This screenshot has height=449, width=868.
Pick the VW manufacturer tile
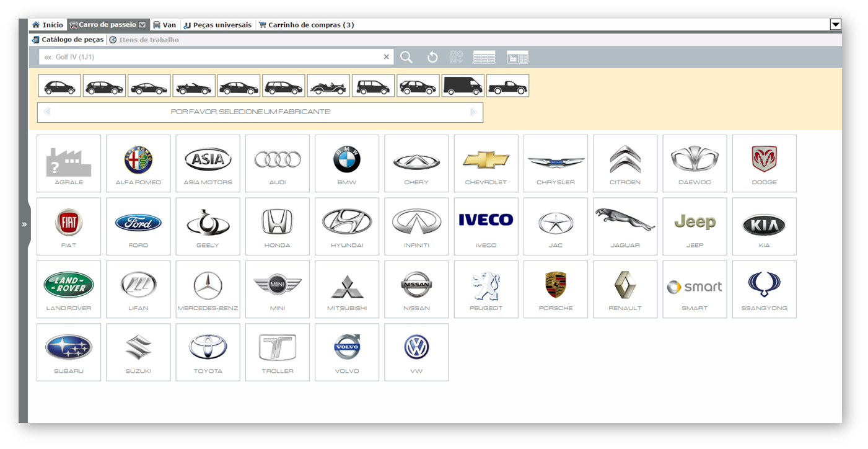[416, 352]
